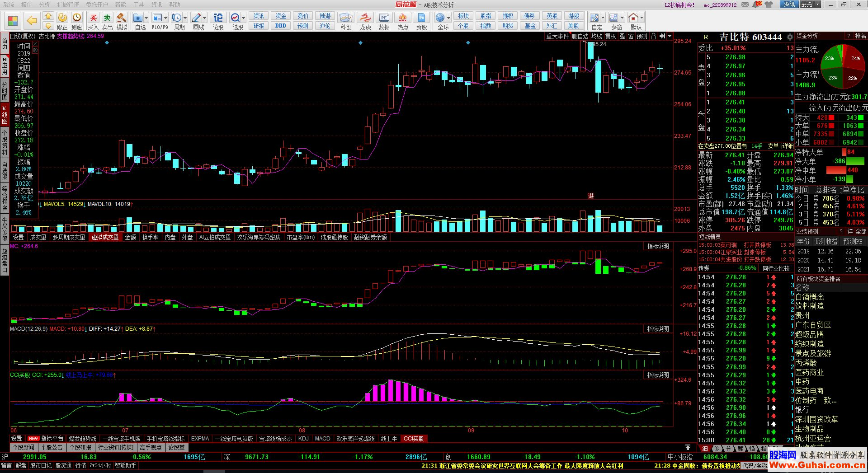Viewport: 868px width, 473px height.
Task: Expand the 选股 dropdown arrow
Action: [x=244, y=18]
